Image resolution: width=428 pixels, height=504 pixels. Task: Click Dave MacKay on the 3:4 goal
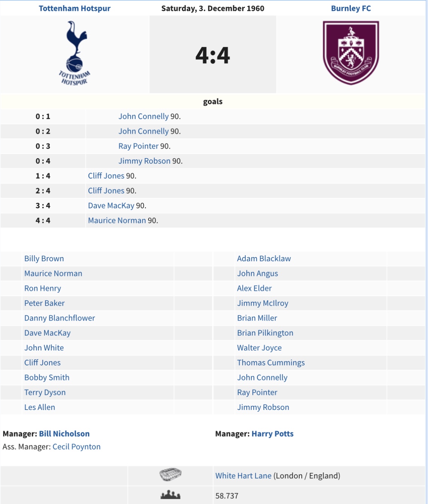111,206
